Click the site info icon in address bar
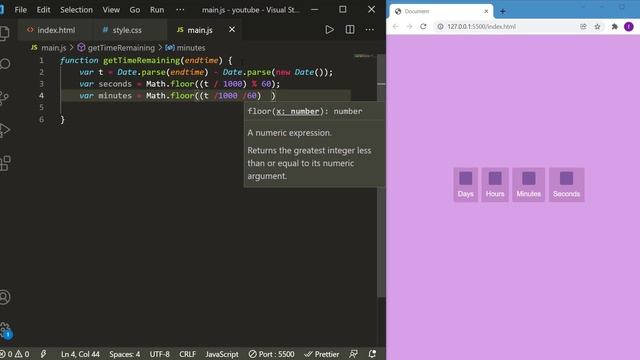640x360 pixels. [x=440, y=27]
